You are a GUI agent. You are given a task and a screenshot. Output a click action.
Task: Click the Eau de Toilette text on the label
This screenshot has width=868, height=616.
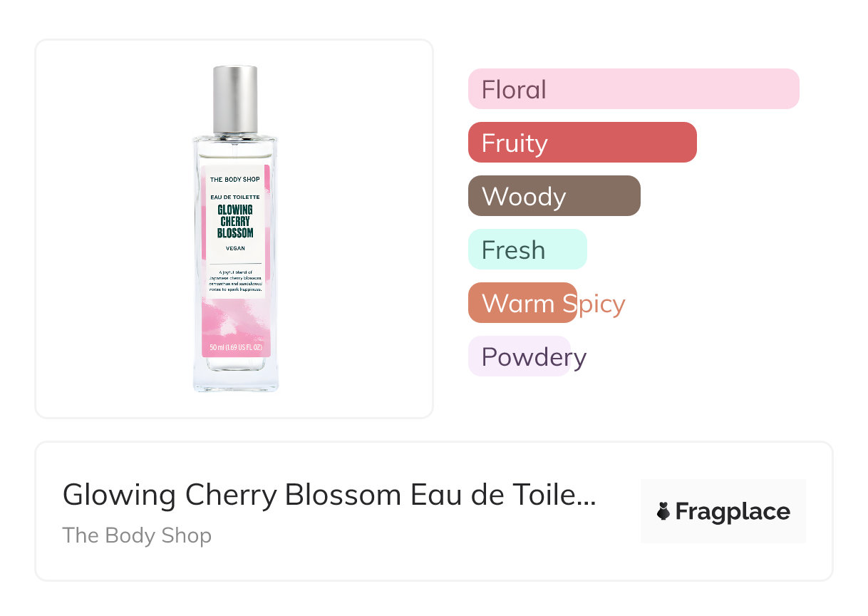(235, 196)
